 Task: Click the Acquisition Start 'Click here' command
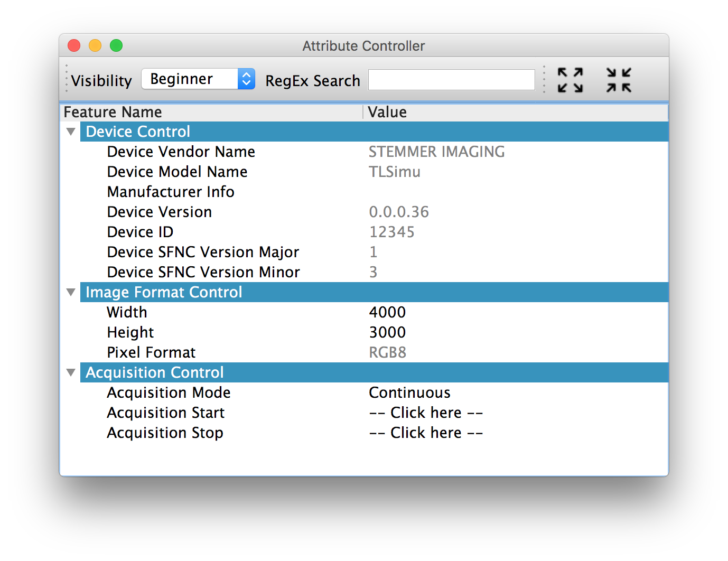[426, 413]
